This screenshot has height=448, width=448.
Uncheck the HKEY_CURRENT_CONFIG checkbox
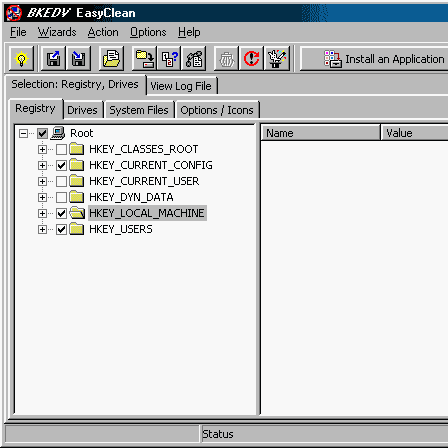tap(61, 165)
